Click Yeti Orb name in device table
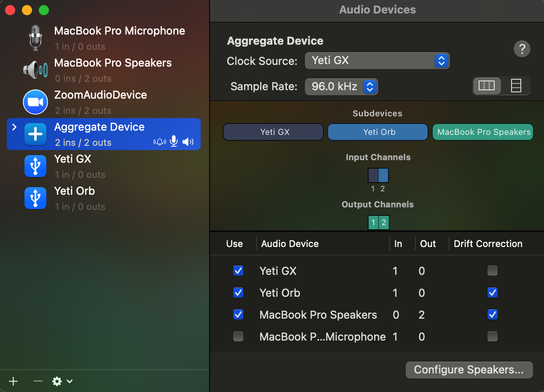 (280, 293)
